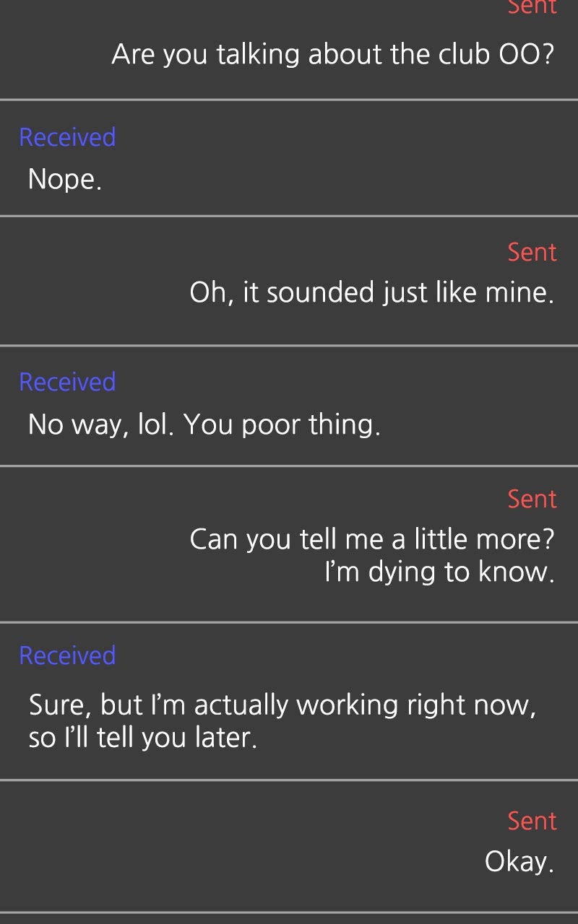Tap the "Okay." message text
578x924 pixels.
pyautogui.click(x=519, y=862)
